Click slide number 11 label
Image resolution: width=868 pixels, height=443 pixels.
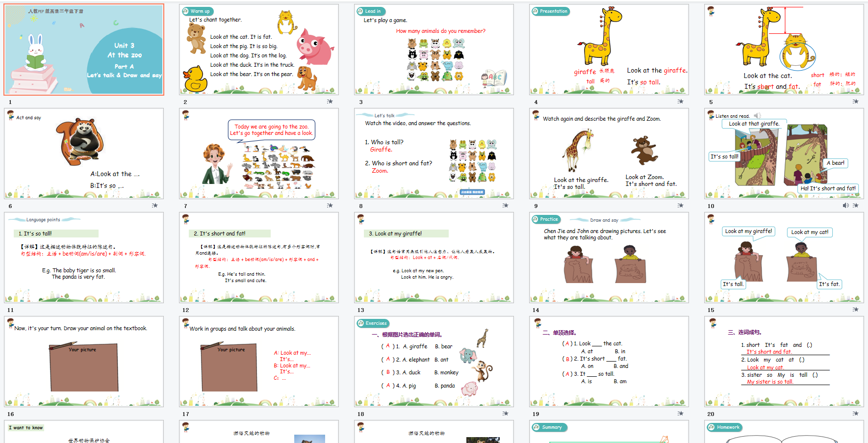click(11, 310)
